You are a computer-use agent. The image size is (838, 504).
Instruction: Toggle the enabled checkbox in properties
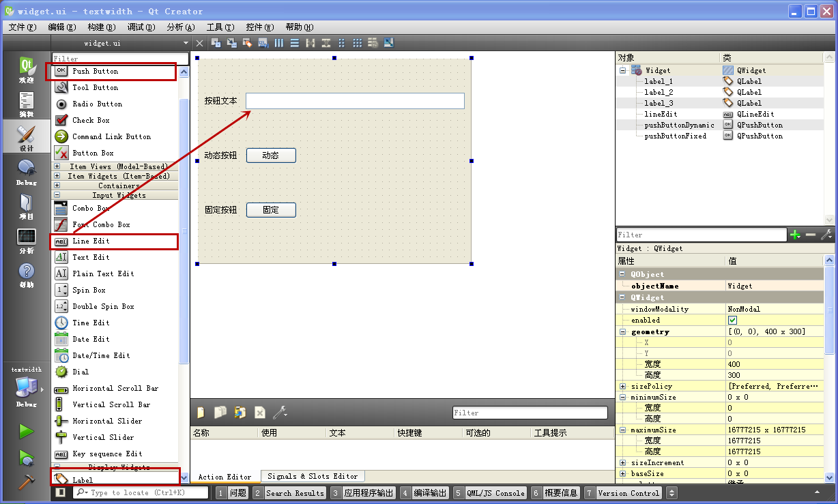pos(733,320)
